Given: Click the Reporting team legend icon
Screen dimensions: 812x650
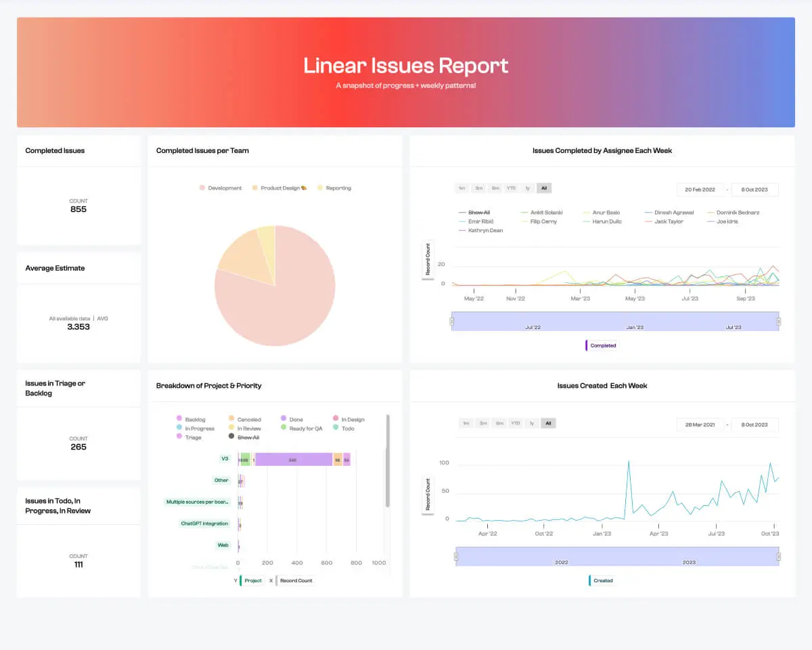Looking at the screenshot, I should click(x=319, y=188).
